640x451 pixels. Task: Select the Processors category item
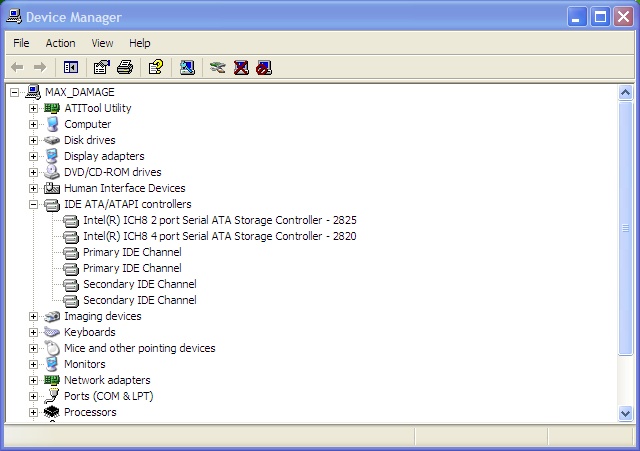pyautogui.click(x=90, y=412)
